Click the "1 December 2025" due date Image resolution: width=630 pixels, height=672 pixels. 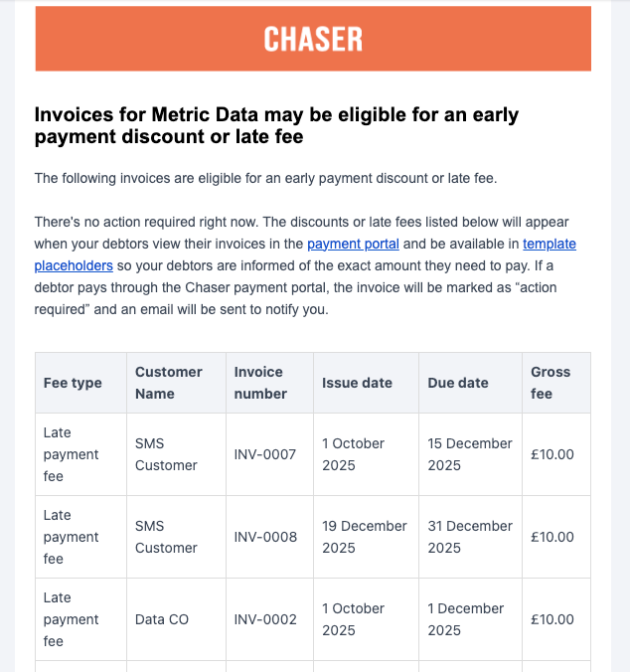(x=466, y=619)
